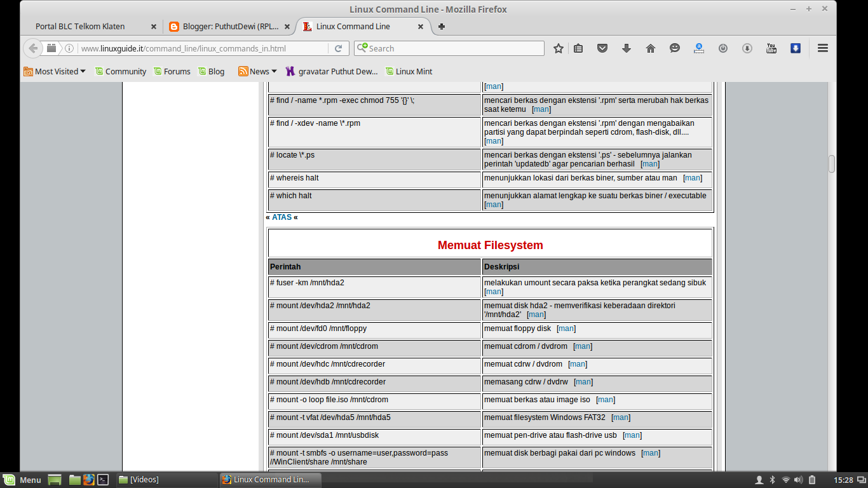This screenshot has width=868, height=488.
Task: Click the search engine magnifier icon
Action: pos(362,48)
